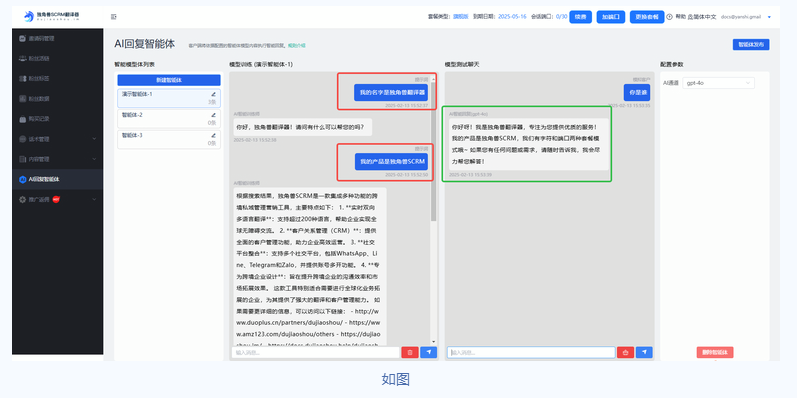This screenshot has height=398, width=797.
Task: Click edit pencil icon for 智能体-3
Action: point(213,135)
